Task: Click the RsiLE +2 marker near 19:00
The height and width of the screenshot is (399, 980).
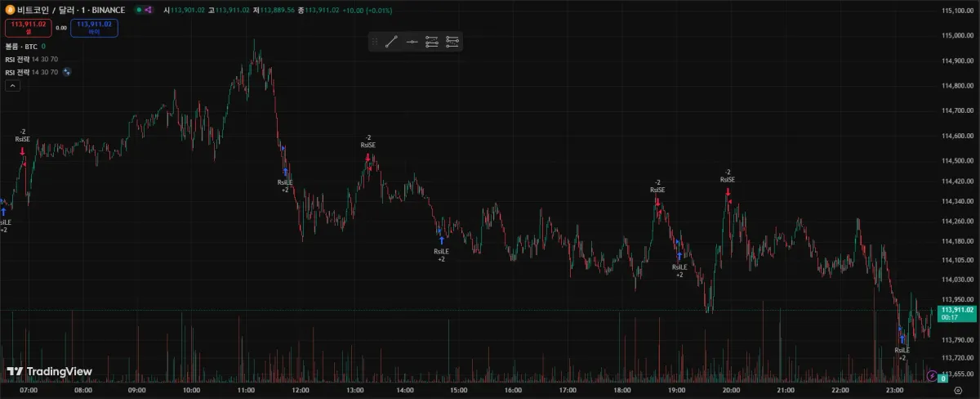Action: 679,265
